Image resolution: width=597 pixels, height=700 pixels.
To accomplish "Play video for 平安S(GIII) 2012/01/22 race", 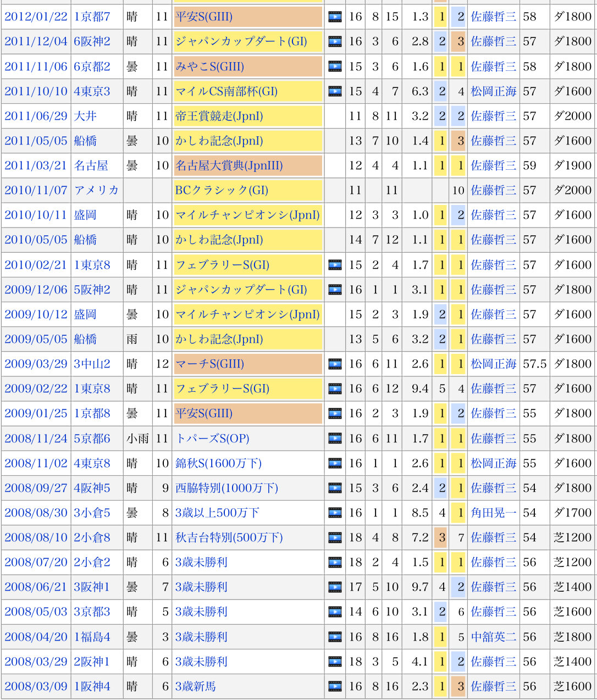I will point(335,17).
